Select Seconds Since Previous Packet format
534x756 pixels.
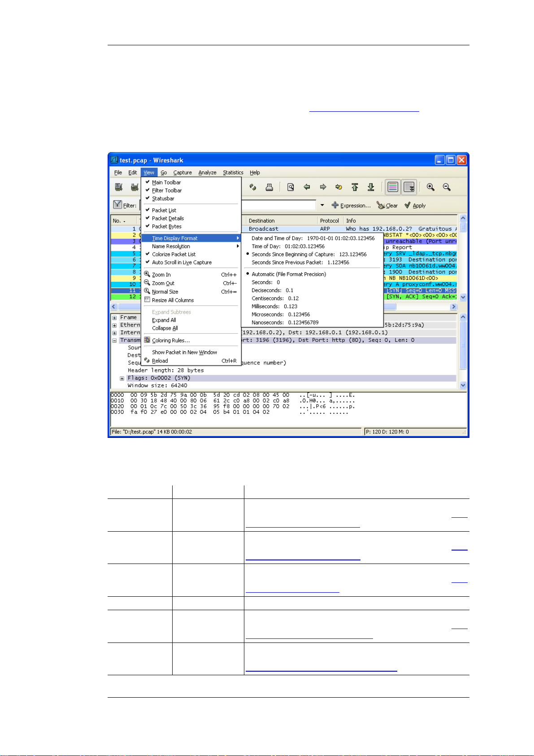(312, 262)
